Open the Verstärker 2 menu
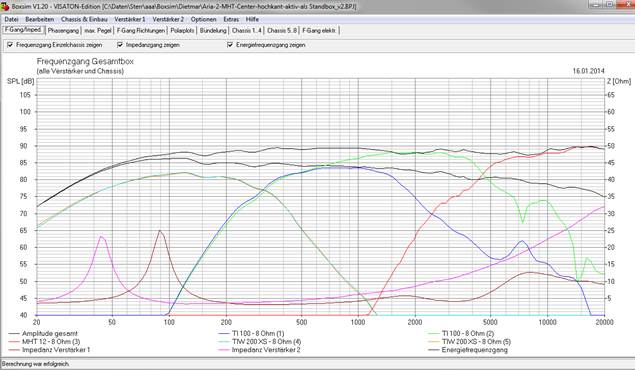Image resolution: width=635 pixels, height=370 pixels. [168, 19]
